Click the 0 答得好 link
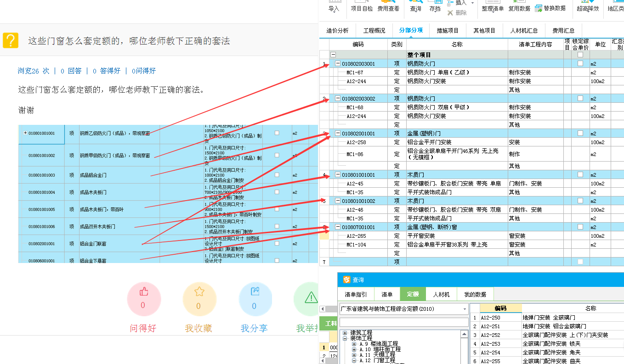 (107, 71)
